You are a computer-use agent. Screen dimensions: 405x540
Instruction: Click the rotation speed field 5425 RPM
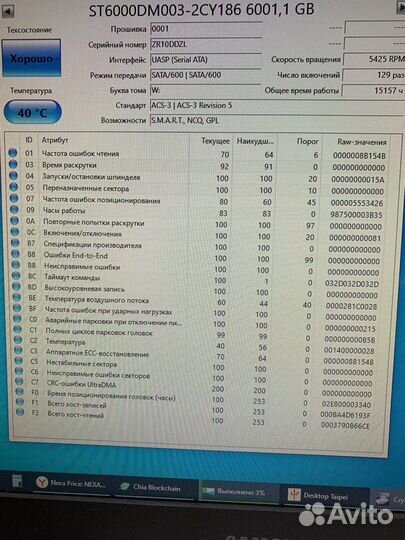click(374, 59)
